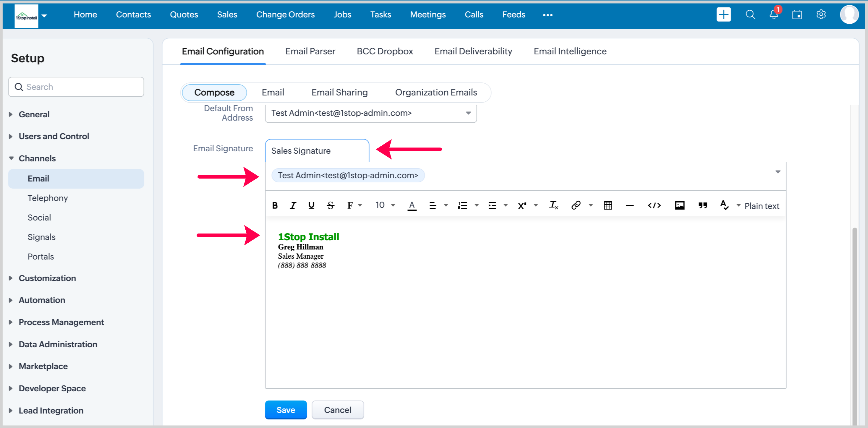Insert an image into the signature
This screenshot has width=868, height=428.
coord(679,205)
